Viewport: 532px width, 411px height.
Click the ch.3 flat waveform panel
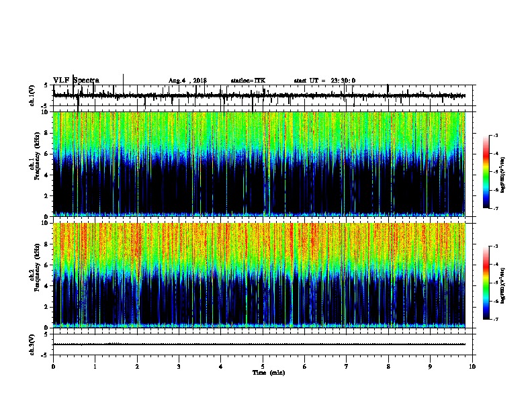(x=263, y=345)
